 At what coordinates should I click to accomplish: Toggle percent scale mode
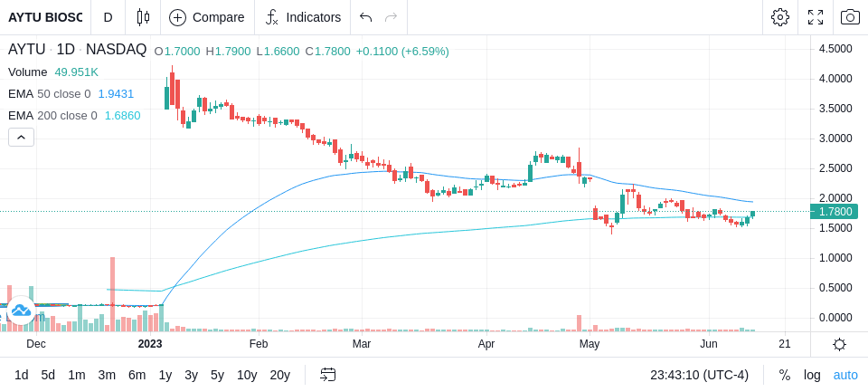click(785, 376)
